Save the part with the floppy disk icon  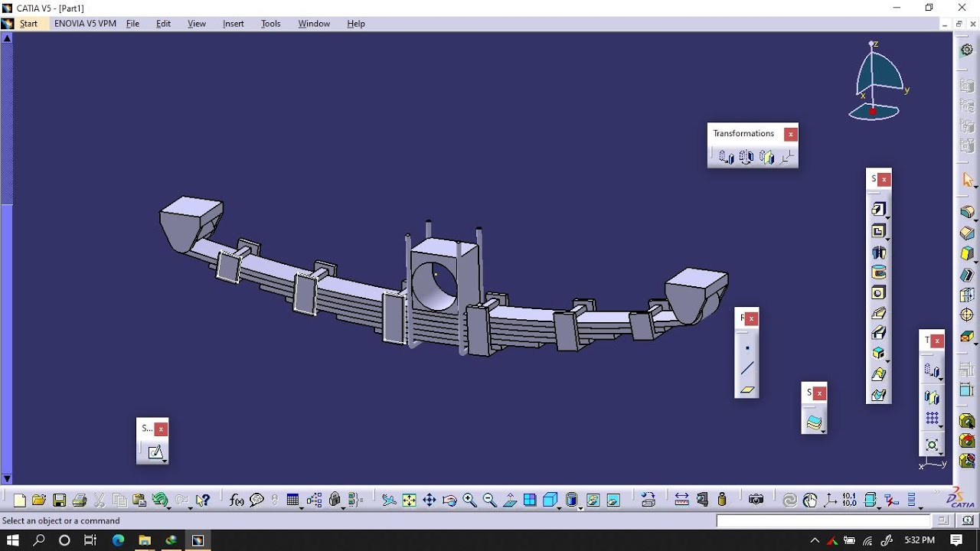[59, 500]
